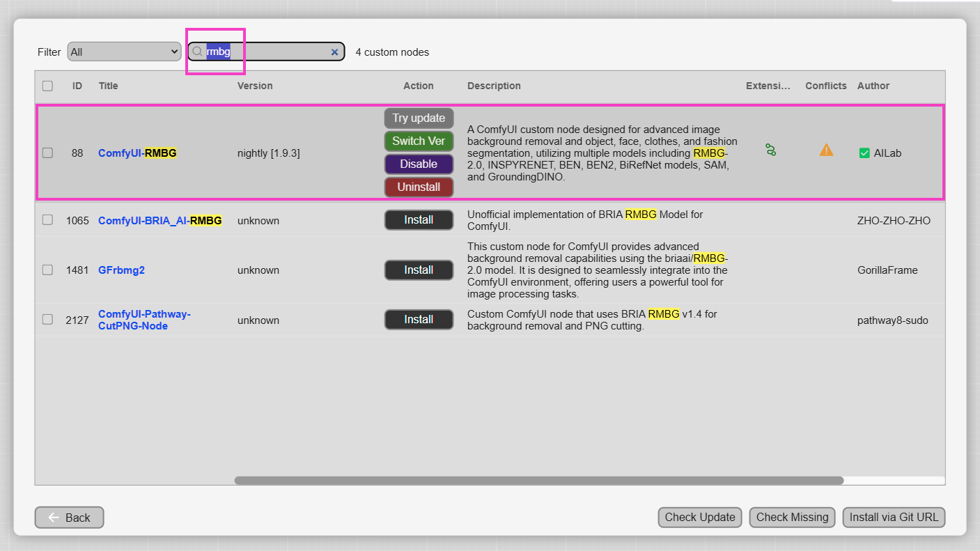Open Install via Git URL
Screen dimensions: 980x551
894,518
